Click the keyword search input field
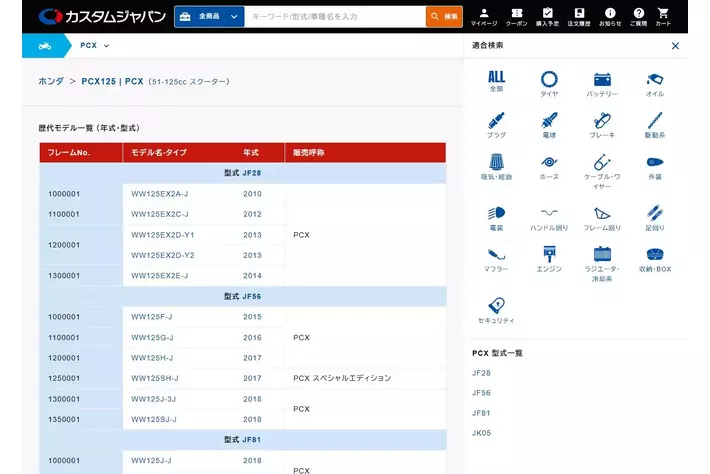Viewport: 710px width, 474px height. click(334, 16)
